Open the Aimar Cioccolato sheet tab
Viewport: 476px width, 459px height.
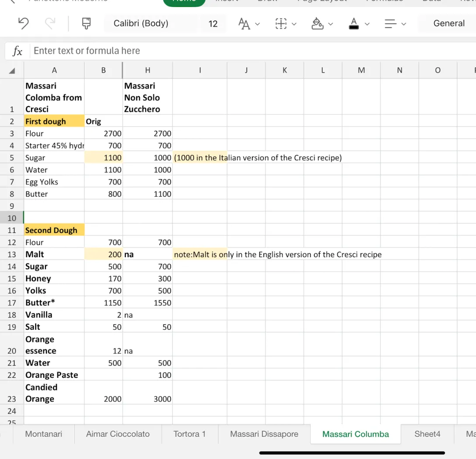coord(118,434)
